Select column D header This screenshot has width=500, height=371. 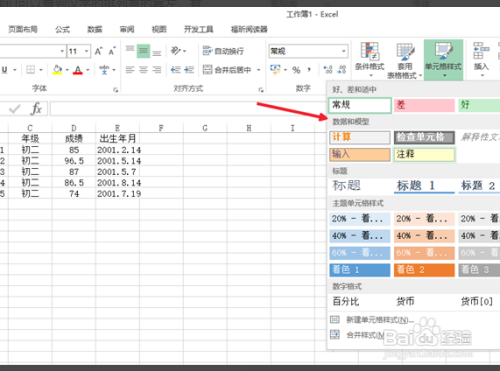74,128
